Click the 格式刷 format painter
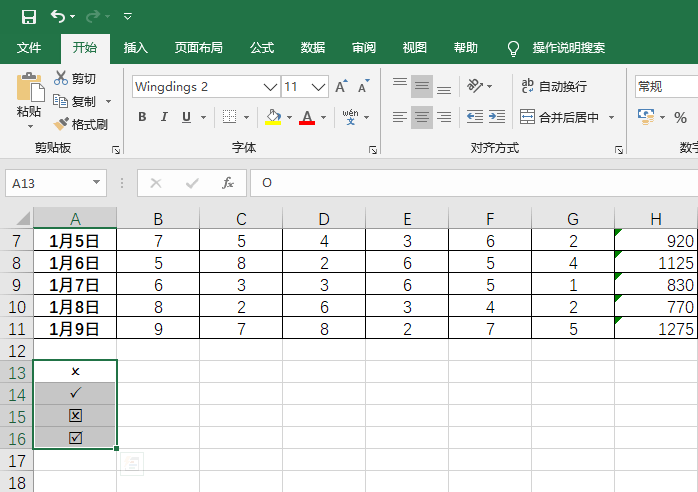The image size is (698, 492). point(81,124)
